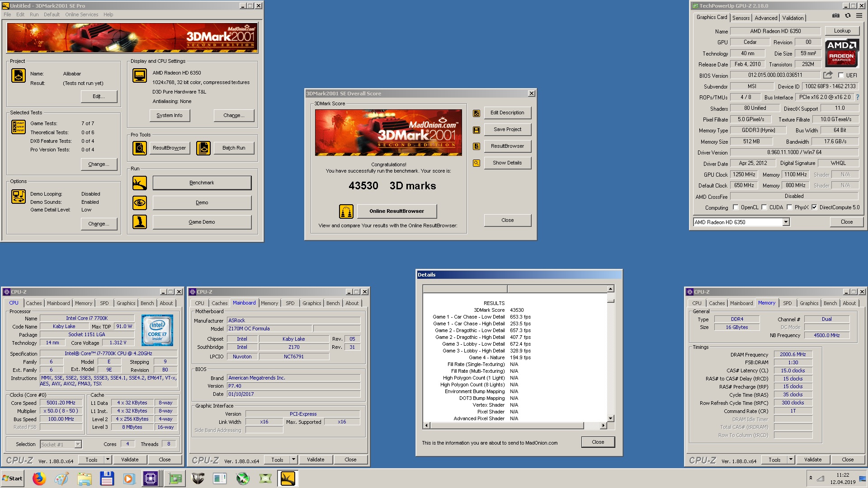Click the Project document icon
Viewport: 868px width, 488px height.
point(19,75)
